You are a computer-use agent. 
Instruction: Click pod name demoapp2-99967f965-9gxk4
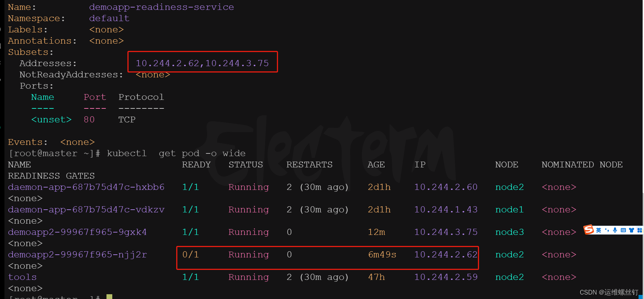pyautogui.click(x=77, y=232)
